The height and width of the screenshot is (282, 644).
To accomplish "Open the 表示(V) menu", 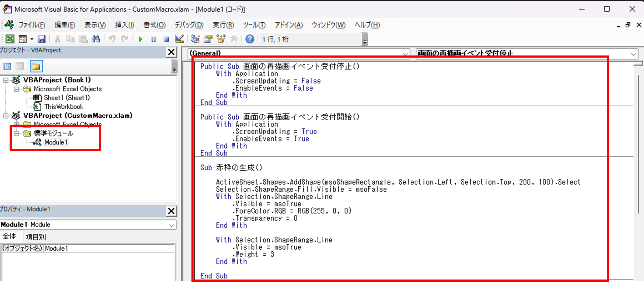I will (95, 25).
